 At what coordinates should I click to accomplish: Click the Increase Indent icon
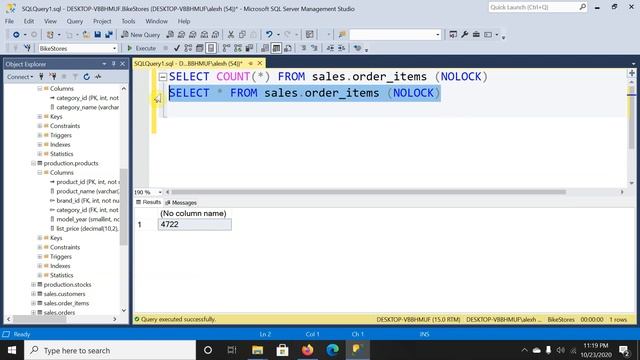[x=342, y=48]
